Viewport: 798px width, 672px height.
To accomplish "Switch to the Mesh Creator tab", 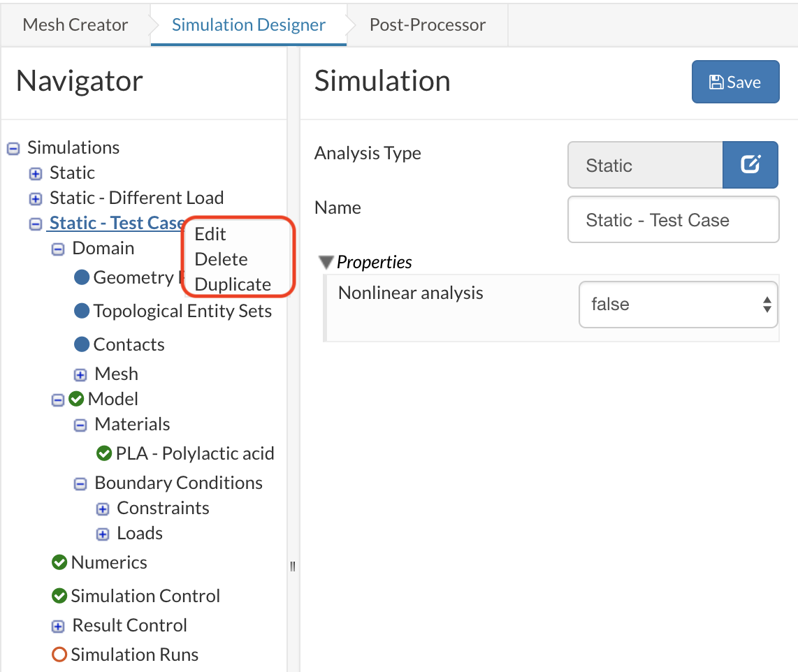I will (75, 25).
